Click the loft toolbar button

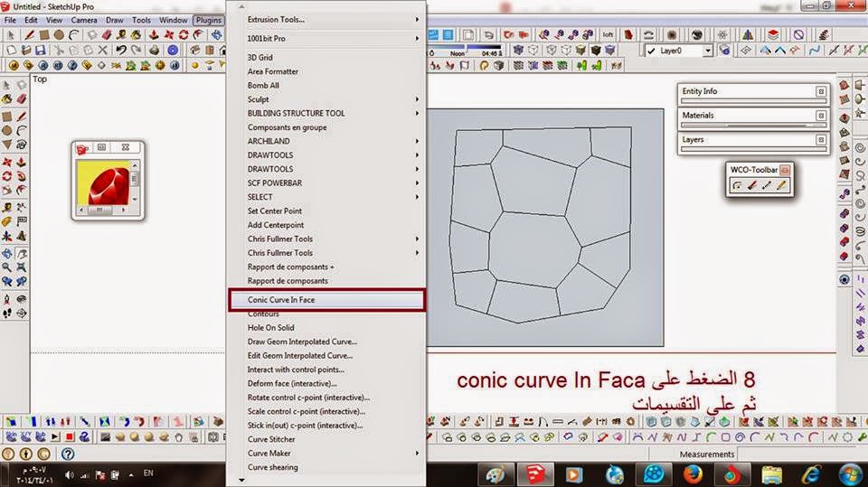point(608,34)
